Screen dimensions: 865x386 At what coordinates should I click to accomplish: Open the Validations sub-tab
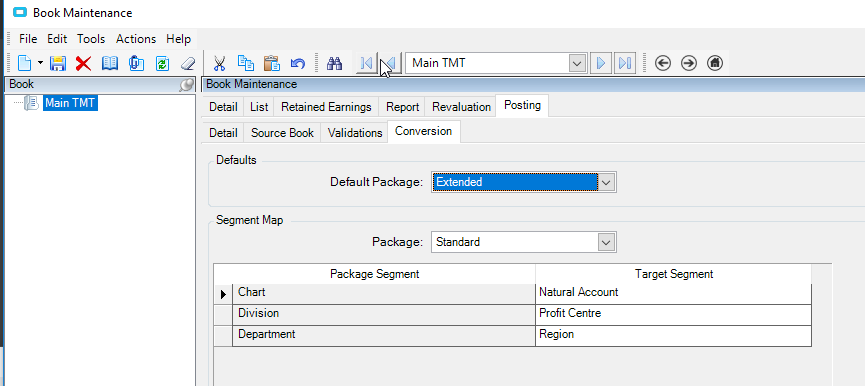pyautogui.click(x=355, y=133)
